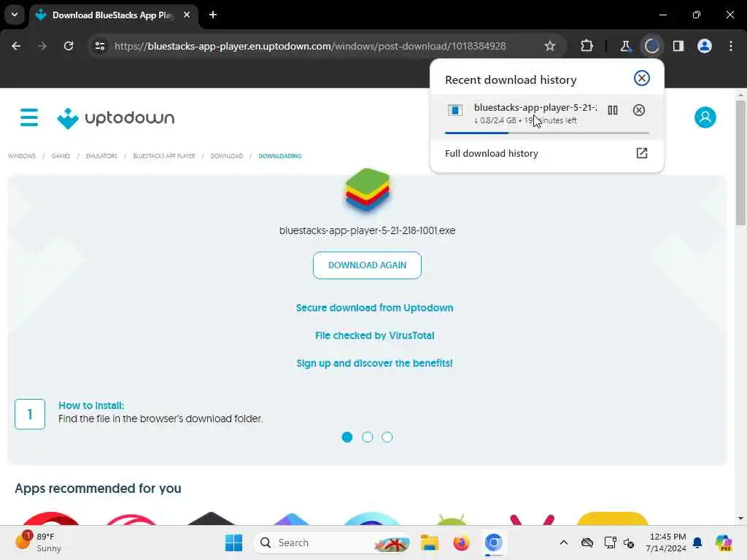Image resolution: width=747 pixels, height=560 pixels.
Task: Click the taskbar Search box
Action: point(333,542)
